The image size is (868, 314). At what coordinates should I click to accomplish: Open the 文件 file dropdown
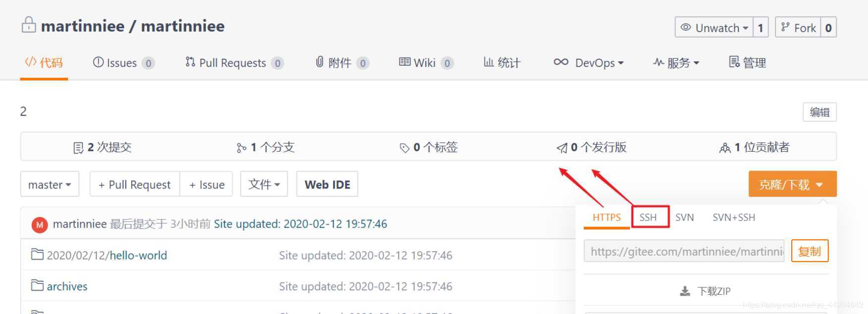[x=264, y=184]
